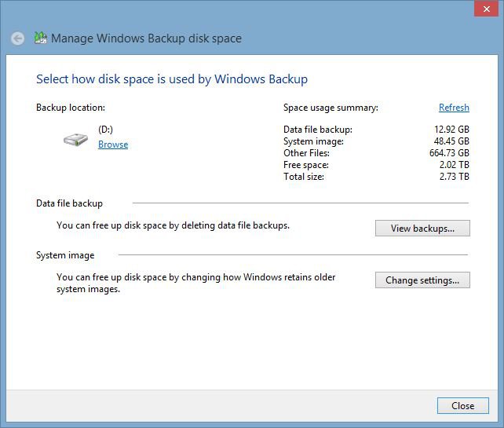
Task: Click the main heading about disk space
Action: click(x=172, y=79)
